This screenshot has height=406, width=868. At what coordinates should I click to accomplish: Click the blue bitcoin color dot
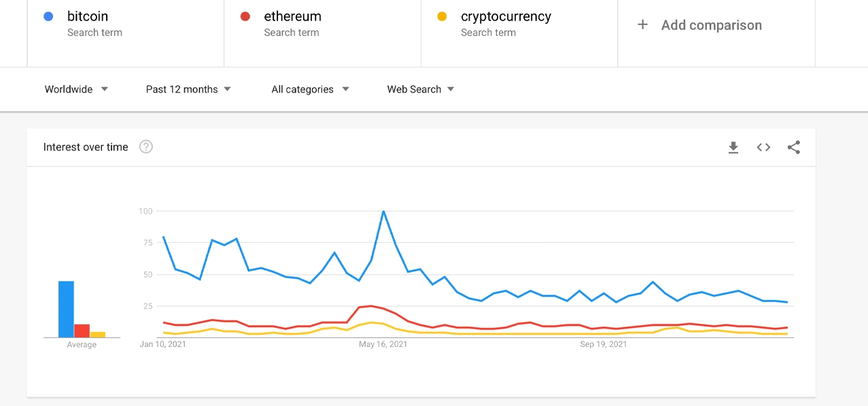click(x=48, y=16)
